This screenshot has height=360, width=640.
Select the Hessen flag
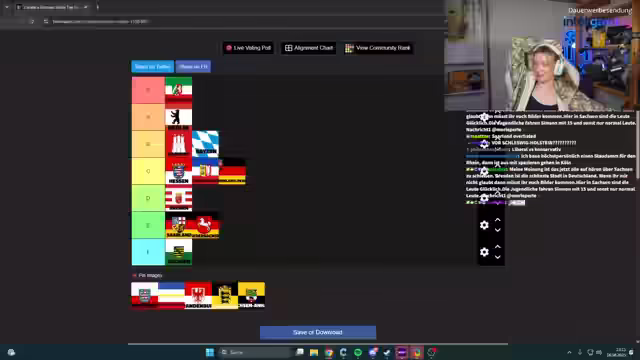click(178, 171)
